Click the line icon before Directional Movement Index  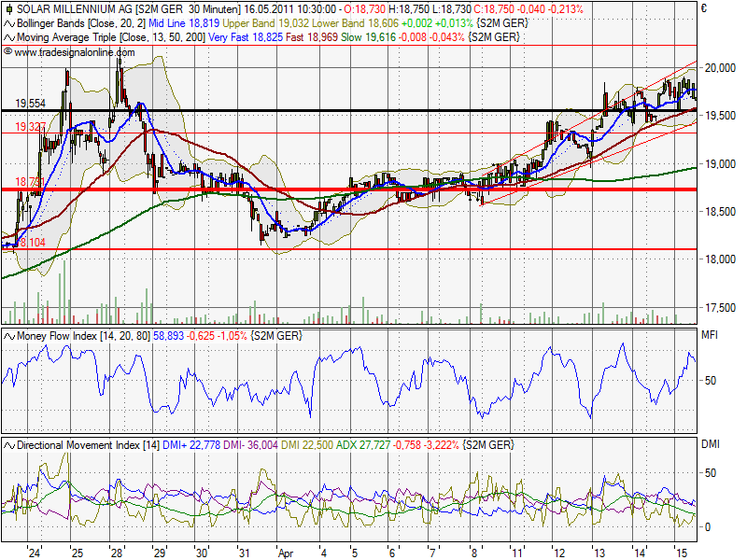9,446
